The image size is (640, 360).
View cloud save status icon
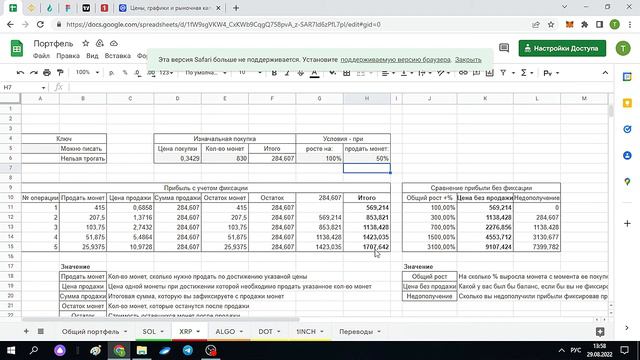point(114,43)
